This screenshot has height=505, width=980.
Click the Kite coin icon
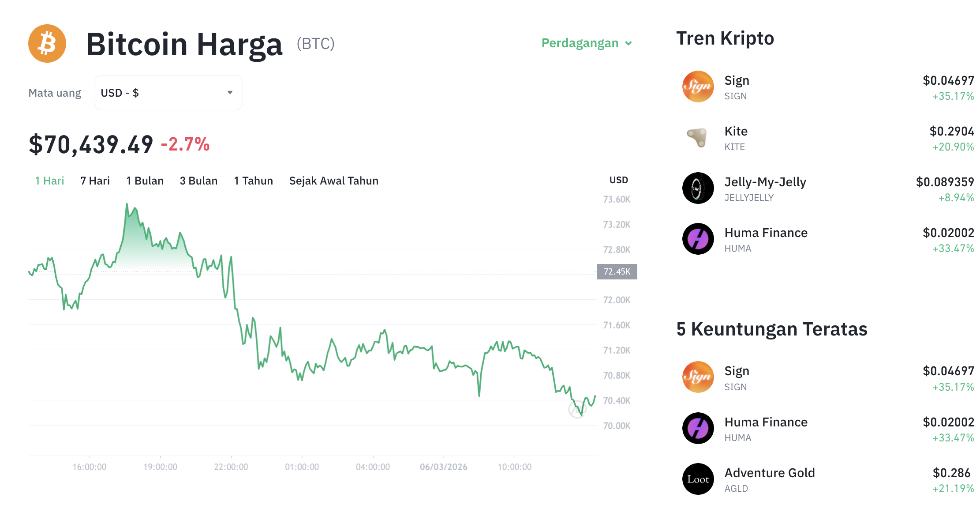[698, 138]
